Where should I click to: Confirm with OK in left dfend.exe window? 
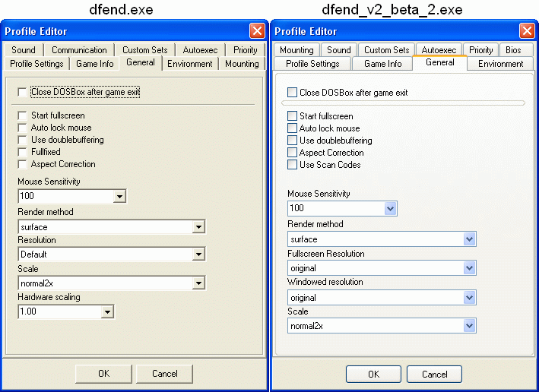point(104,374)
